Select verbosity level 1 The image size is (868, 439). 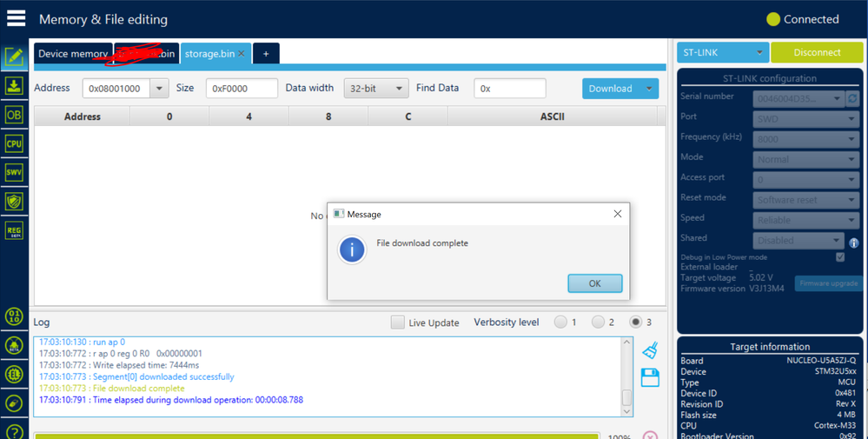(x=560, y=322)
